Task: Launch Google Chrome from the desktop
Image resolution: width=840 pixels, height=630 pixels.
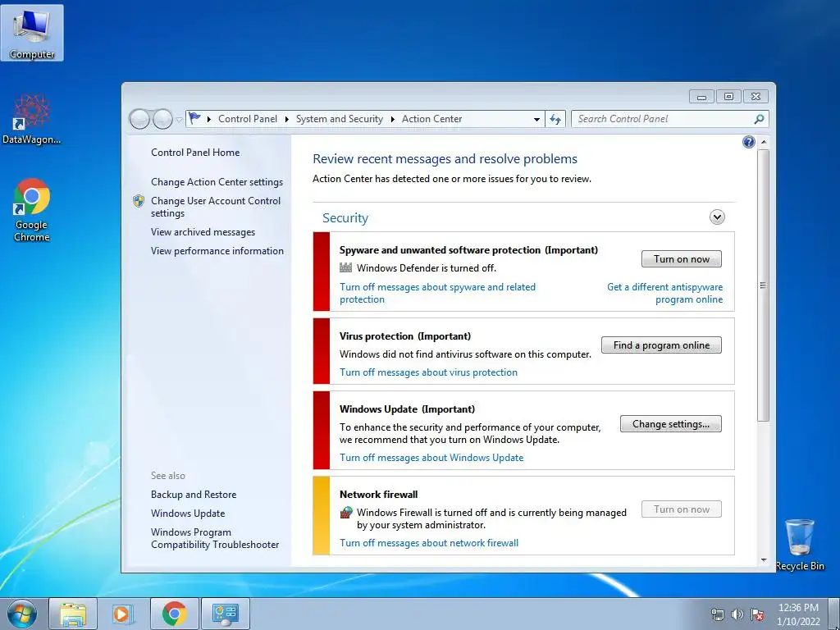Action: point(32,210)
